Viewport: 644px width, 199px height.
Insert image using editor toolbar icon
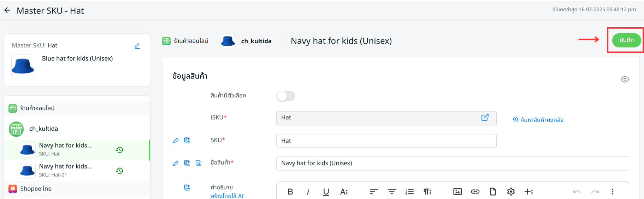[x=457, y=192]
